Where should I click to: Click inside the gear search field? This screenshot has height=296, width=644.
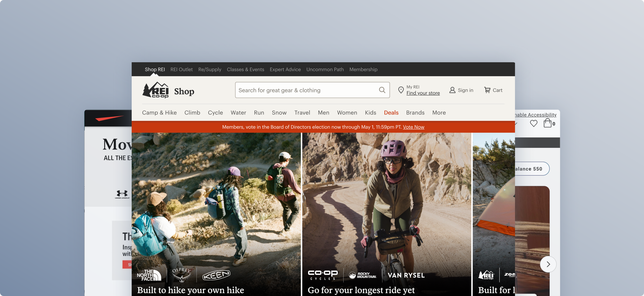click(x=305, y=90)
